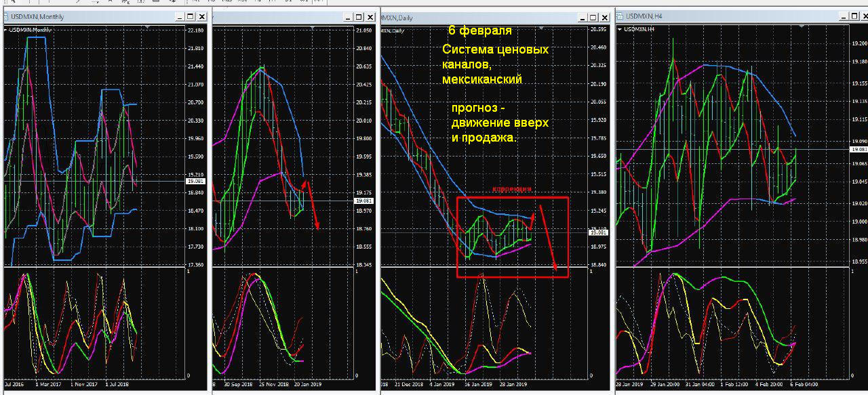Image resolution: width=868 pixels, height=395 pixels.
Task: Minimize the USDMXN,Monthly chart window
Action: pyautogui.click(x=180, y=16)
